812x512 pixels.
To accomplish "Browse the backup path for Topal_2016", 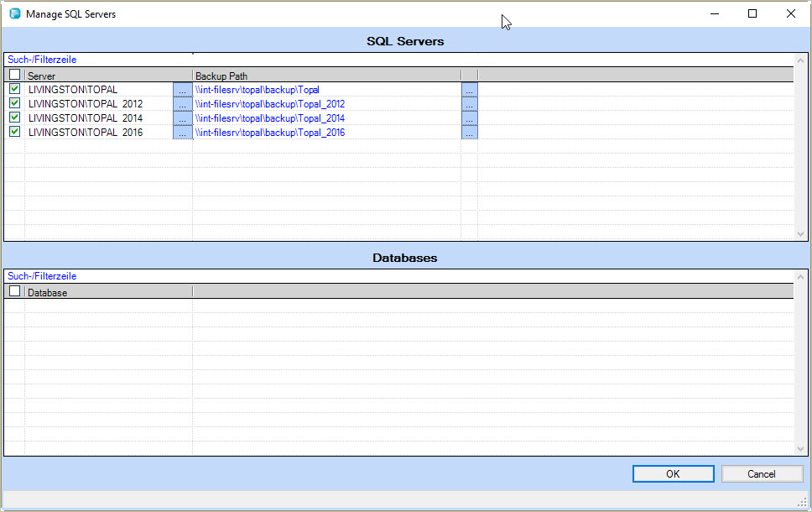I will pos(469,132).
